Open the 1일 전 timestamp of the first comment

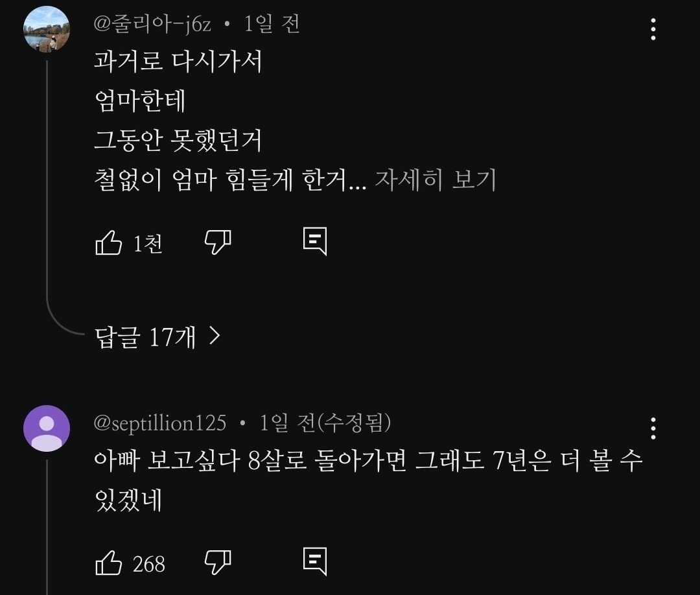(x=272, y=24)
